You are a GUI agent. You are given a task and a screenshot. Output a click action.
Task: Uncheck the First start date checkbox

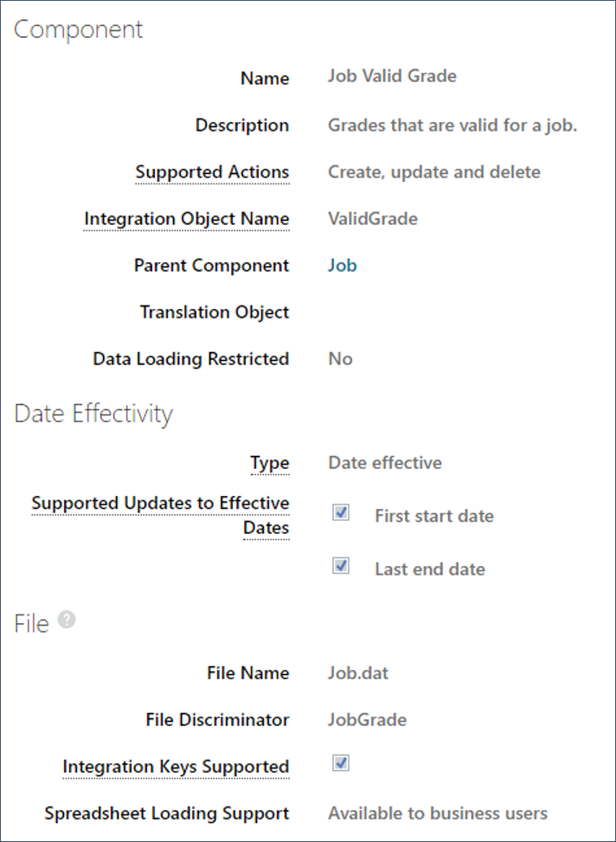tap(340, 512)
